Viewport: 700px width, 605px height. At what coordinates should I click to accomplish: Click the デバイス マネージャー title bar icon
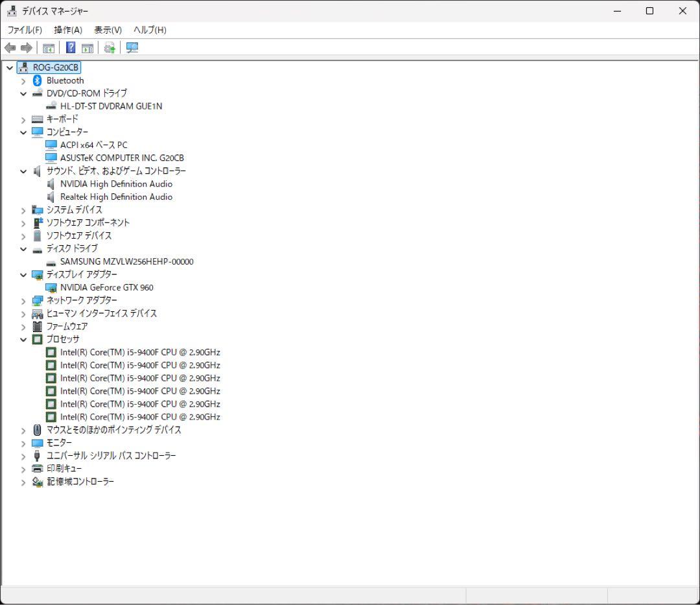coord(12,11)
